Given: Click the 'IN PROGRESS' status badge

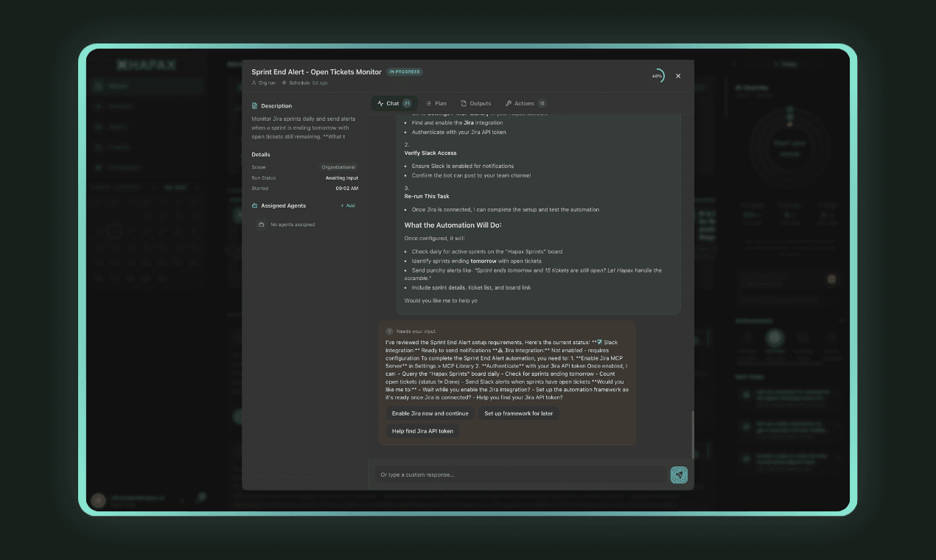Looking at the screenshot, I should pos(405,71).
